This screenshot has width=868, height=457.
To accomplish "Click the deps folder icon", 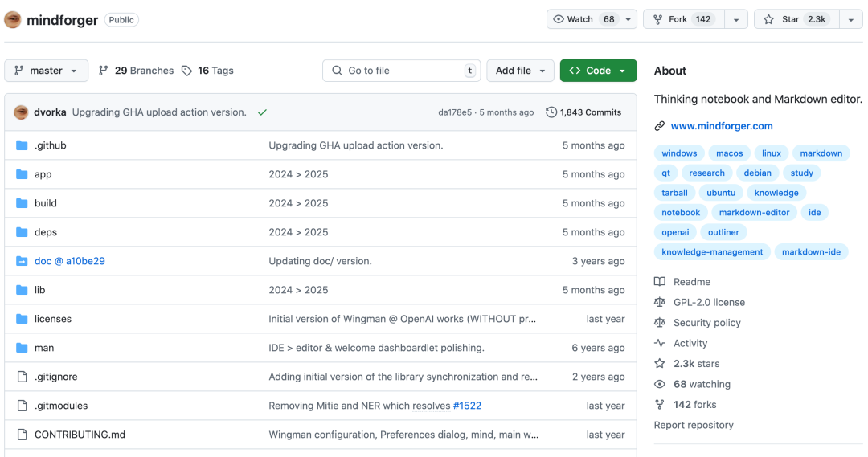I will tap(22, 232).
